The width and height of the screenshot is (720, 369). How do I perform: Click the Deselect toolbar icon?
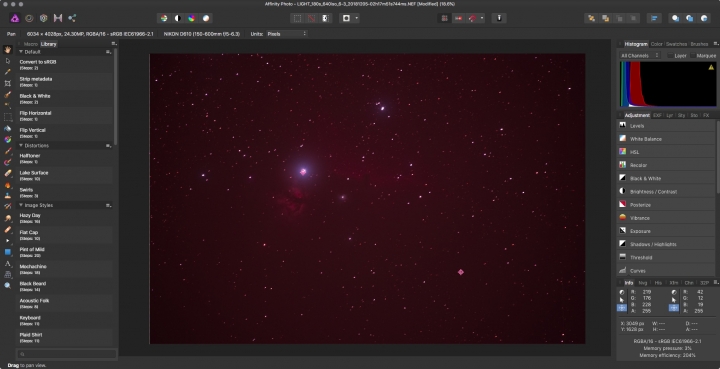(311, 18)
